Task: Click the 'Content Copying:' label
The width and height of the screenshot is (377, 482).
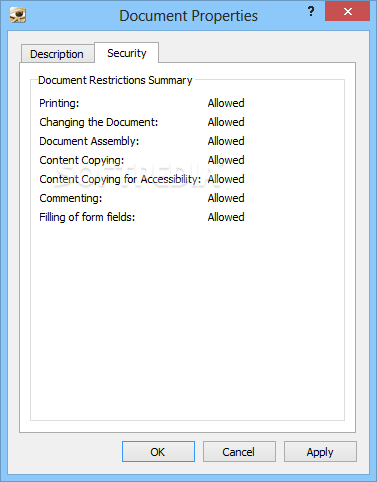Action: (82, 160)
